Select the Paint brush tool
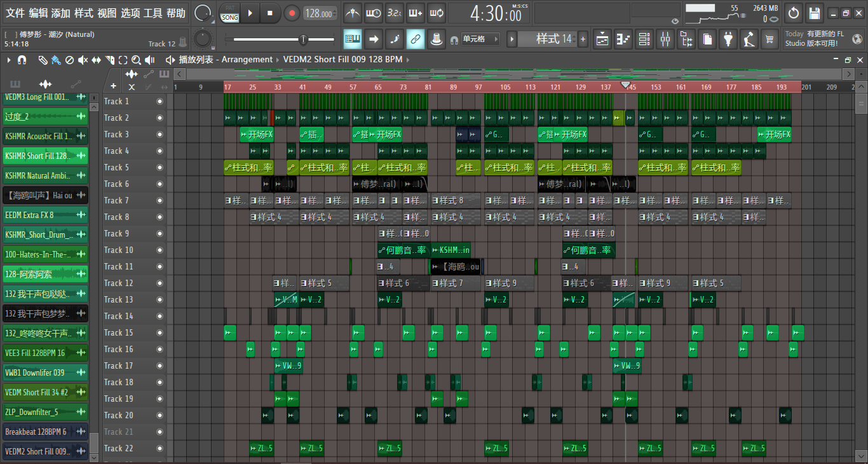868x464 pixels. click(56, 60)
